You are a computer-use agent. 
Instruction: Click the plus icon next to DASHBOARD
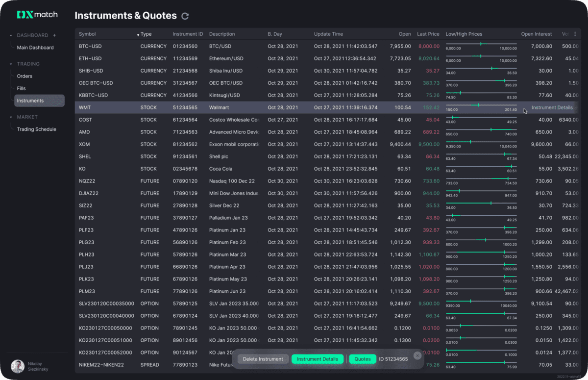(54, 35)
